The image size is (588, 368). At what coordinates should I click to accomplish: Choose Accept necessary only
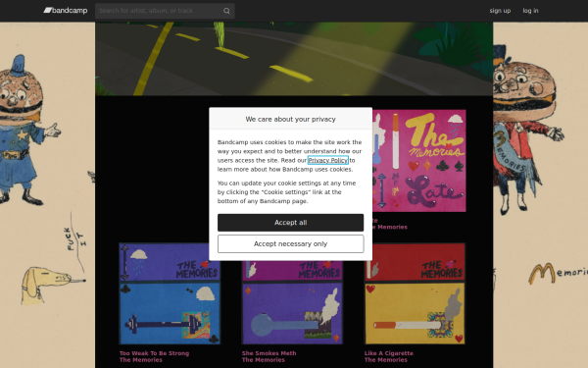pyautogui.click(x=291, y=244)
